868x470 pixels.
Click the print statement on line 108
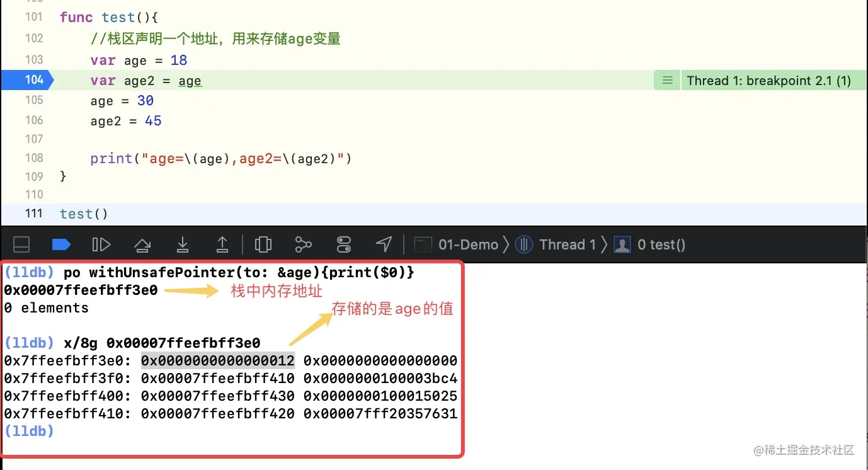pos(221,158)
